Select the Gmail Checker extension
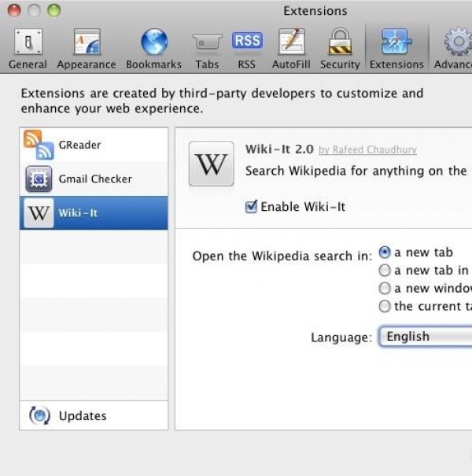 pyautogui.click(x=94, y=179)
